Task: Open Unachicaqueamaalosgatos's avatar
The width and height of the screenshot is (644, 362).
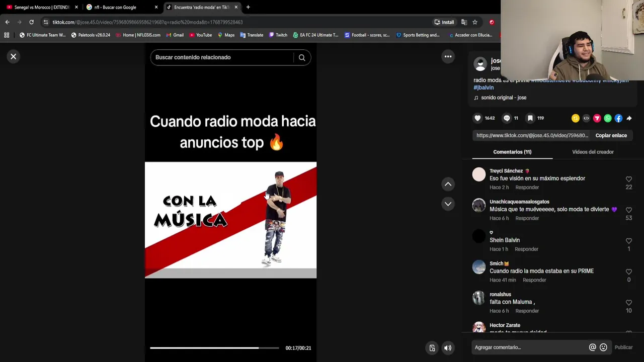Action: pos(479,205)
